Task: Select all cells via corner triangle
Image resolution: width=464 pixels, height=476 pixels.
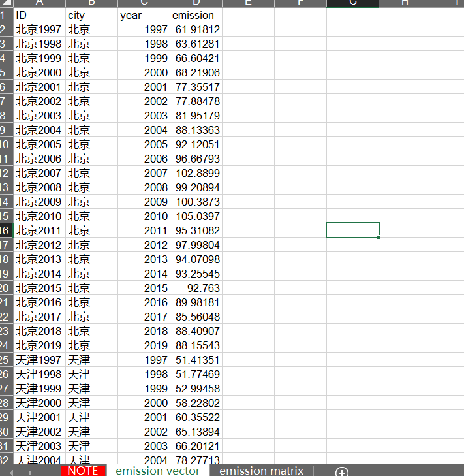Action: tap(7, 3)
